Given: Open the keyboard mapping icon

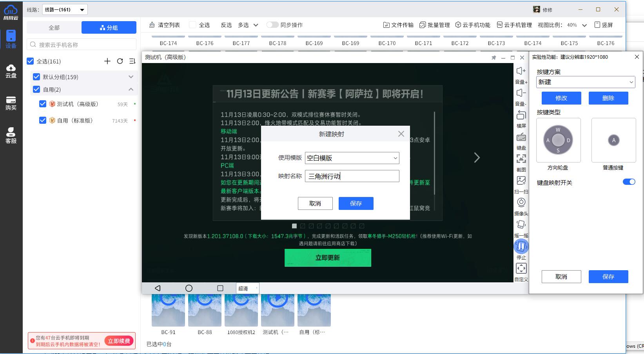Looking at the screenshot, I should tap(521, 137).
